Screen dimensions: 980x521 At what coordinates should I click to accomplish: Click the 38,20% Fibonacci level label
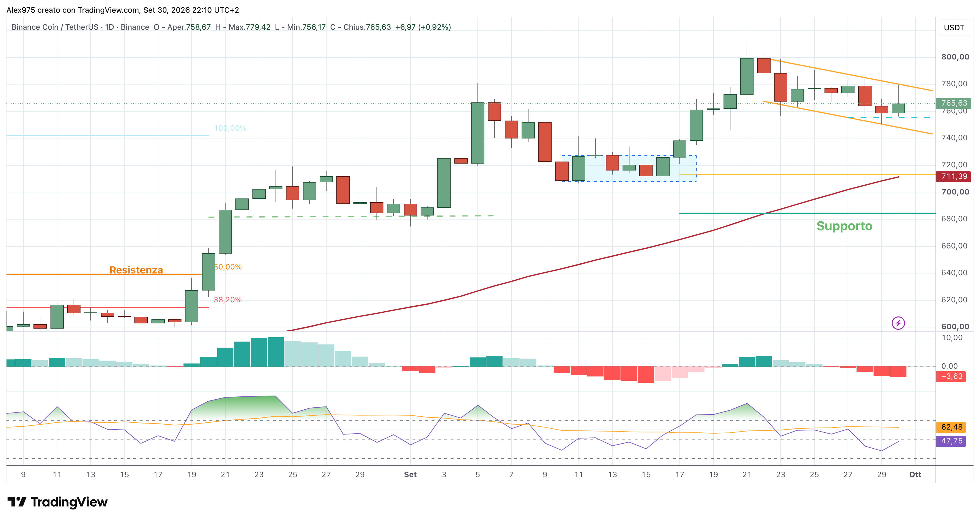228,300
